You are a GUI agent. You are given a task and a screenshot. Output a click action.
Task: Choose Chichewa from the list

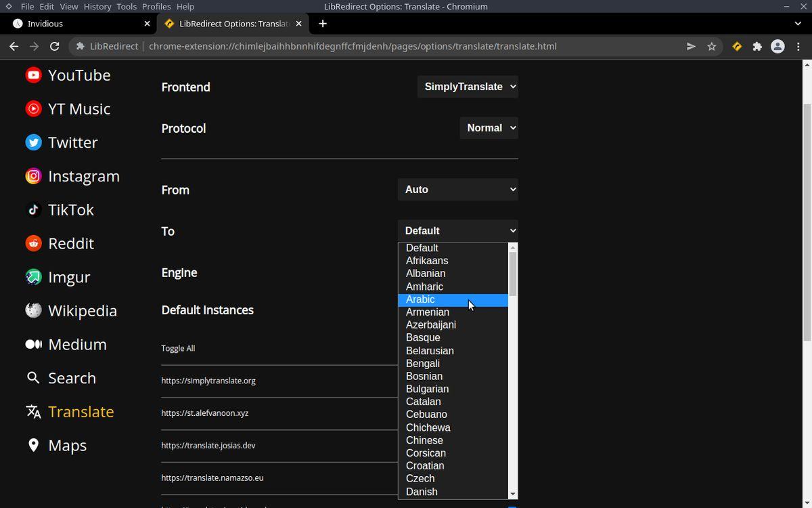[x=453, y=427]
